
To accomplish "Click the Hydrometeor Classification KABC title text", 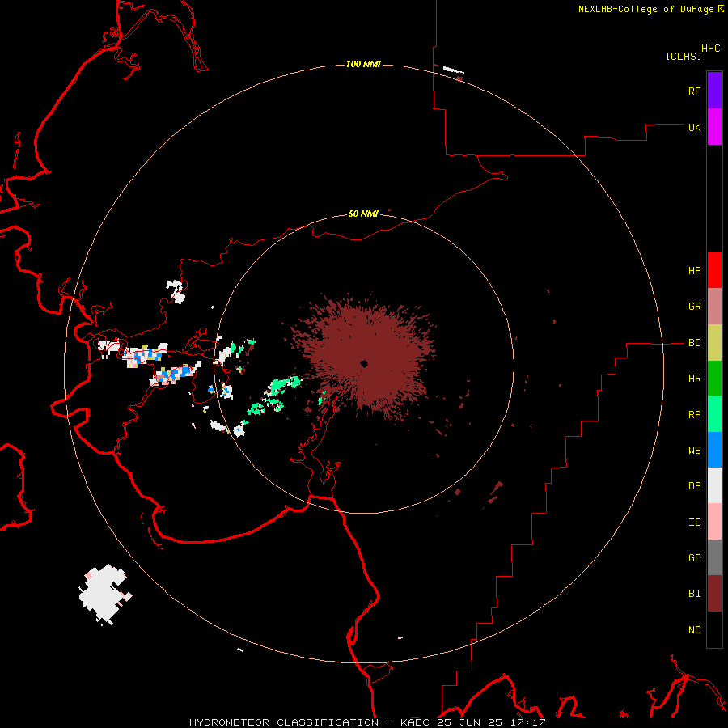I will (367, 722).
